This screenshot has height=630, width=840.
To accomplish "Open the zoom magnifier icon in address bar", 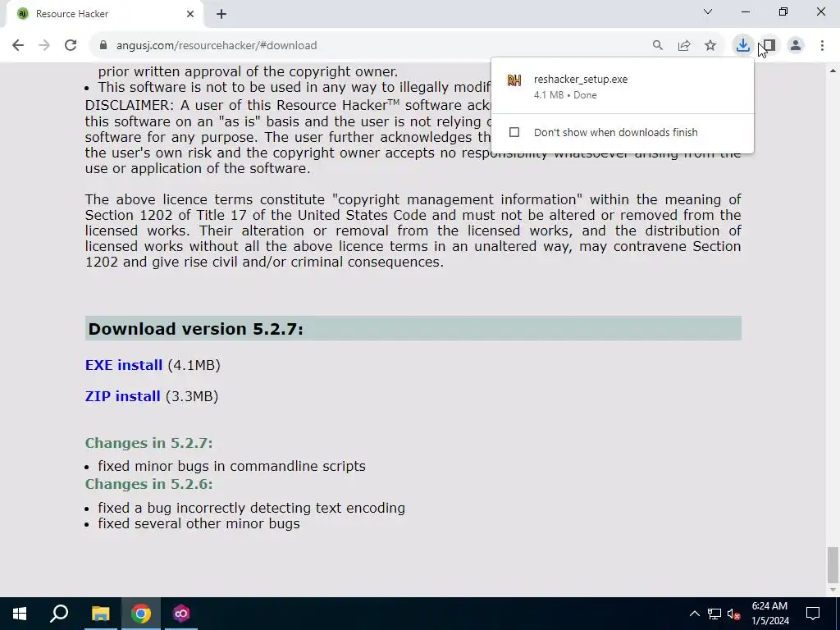I will (658, 46).
